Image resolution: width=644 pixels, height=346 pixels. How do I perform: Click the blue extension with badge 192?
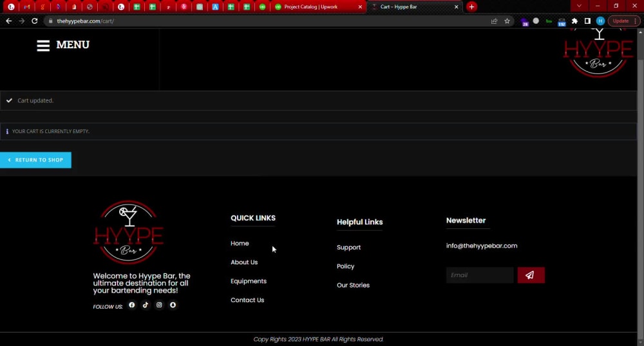[x=562, y=22]
